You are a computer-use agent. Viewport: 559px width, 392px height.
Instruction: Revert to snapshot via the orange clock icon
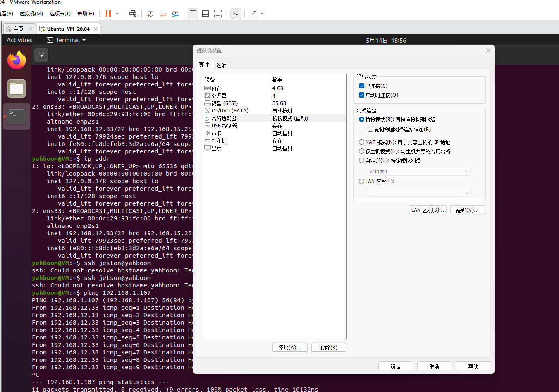pyautogui.click(x=163, y=14)
